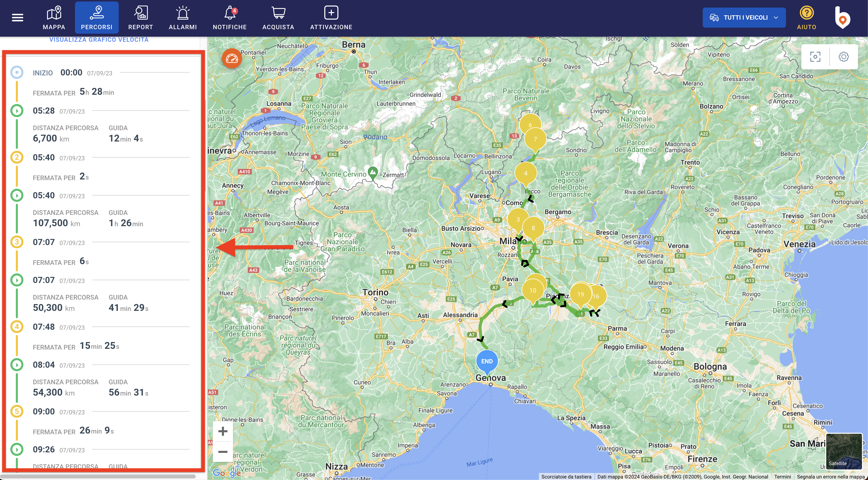Zoom in the map with plus button
Screen dimensions: 868x480
223,431
